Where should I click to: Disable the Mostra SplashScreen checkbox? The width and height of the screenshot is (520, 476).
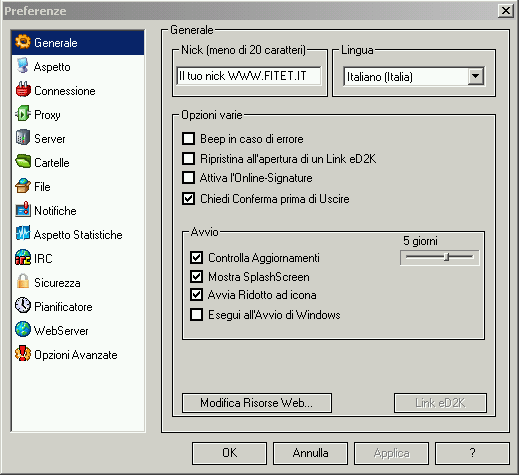pos(197,276)
